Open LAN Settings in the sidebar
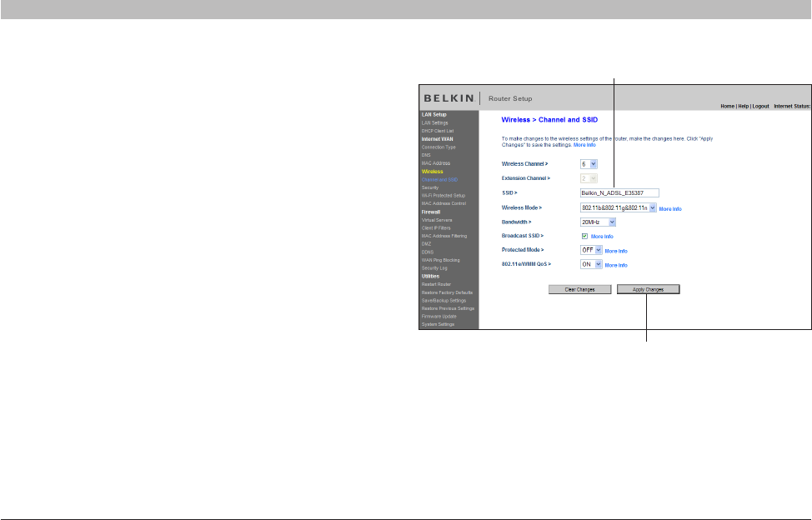This screenshot has height=520, width=812. coord(434,123)
